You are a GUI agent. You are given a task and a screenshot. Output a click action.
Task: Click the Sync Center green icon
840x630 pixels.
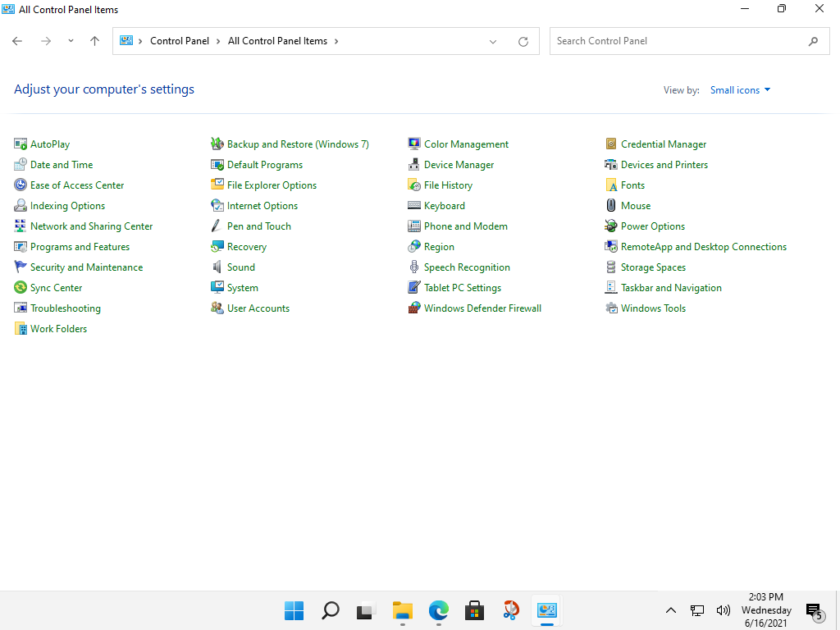tap(21, 288)
